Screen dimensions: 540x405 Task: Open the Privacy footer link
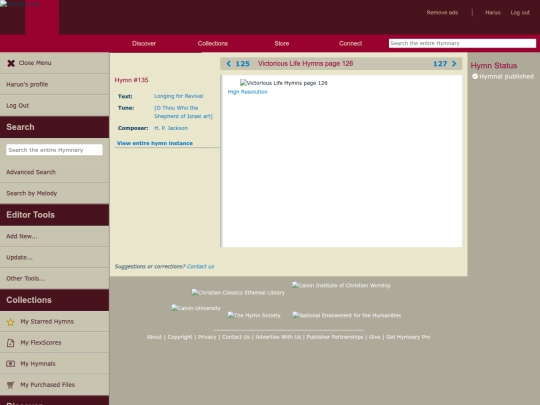(207, 337)
